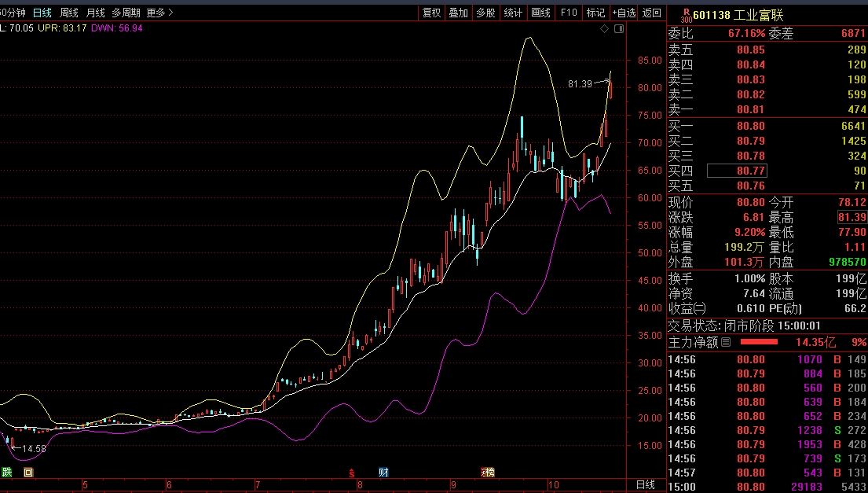
Task: Open the 主力净额 detail icon
Action: coord(726,342)
